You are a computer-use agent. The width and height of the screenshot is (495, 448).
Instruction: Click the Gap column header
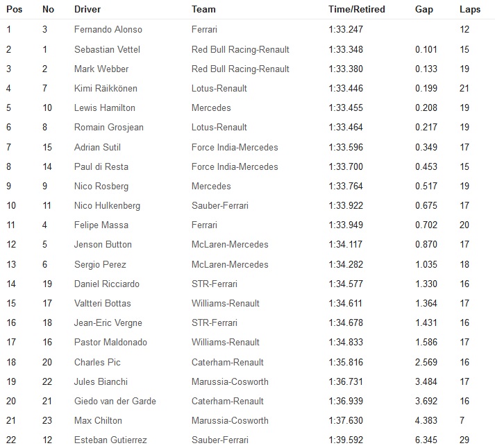(x=424, y=10)
